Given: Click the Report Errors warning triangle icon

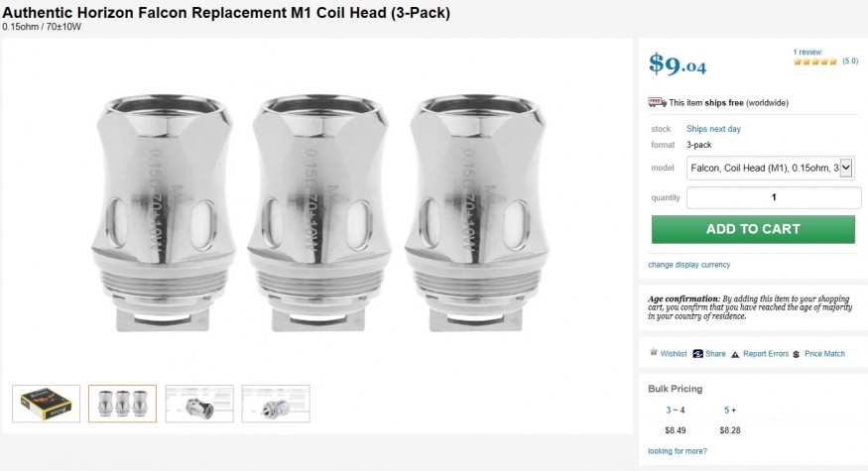Looking at the screenshot, I should tap(735, 354).
